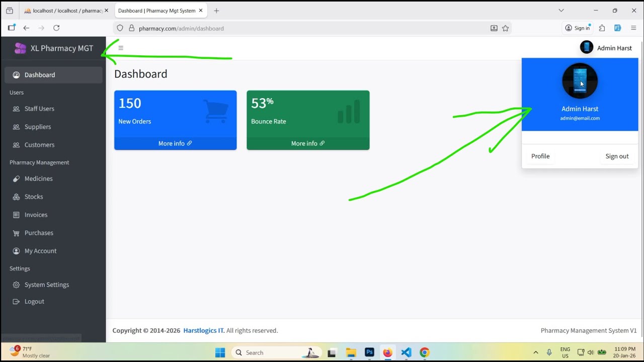
Task: Open the Firefox application menu icon
Action: coord(633,28)
